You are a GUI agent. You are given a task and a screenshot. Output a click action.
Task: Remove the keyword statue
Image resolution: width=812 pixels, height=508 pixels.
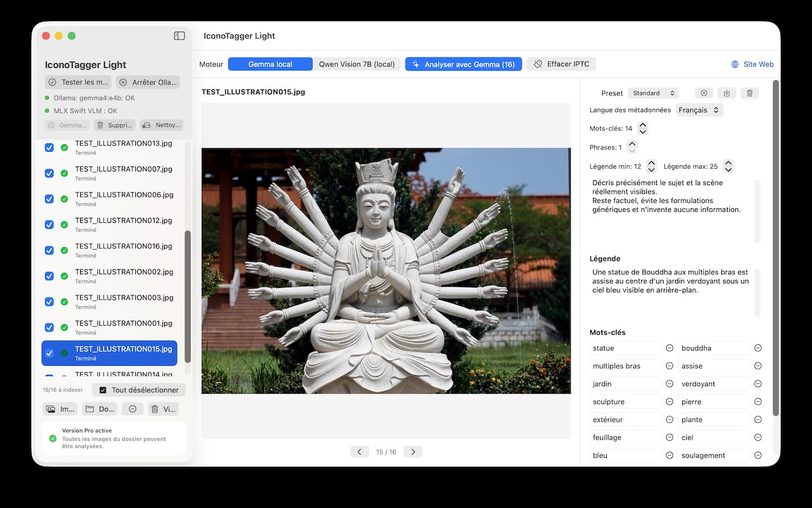click(x=669, y=348)
